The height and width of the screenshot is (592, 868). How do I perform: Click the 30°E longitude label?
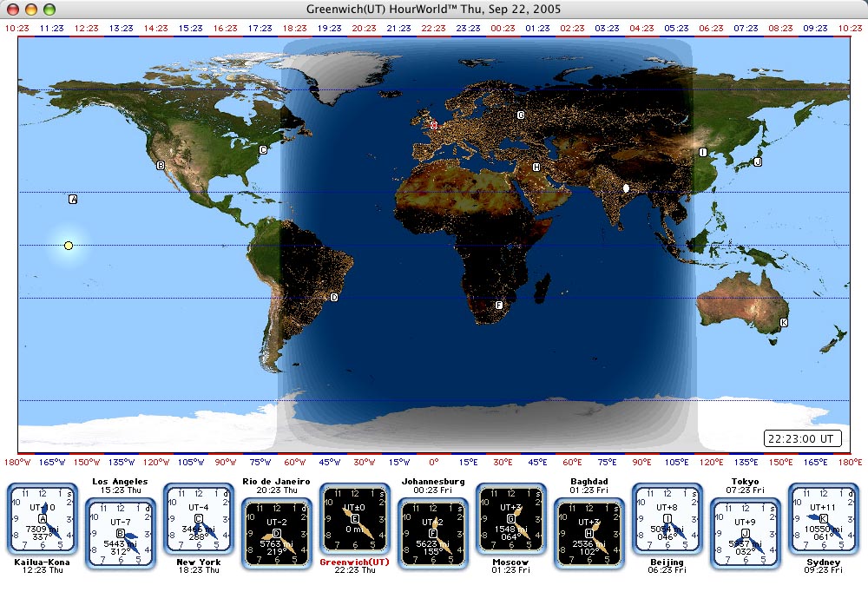pos(503,462)
